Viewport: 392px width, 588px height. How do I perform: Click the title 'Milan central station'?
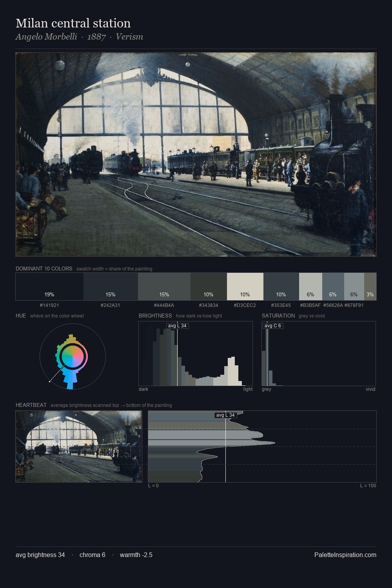(73, 23)
